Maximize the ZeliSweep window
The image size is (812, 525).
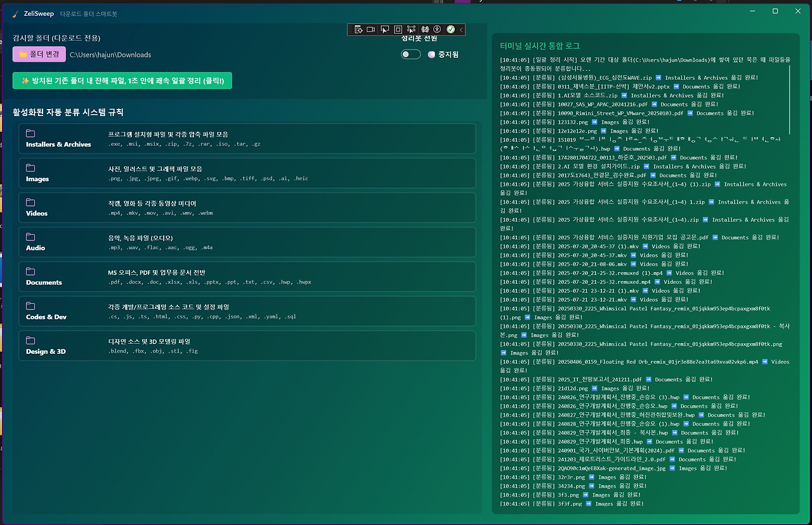tap(775, 11)
